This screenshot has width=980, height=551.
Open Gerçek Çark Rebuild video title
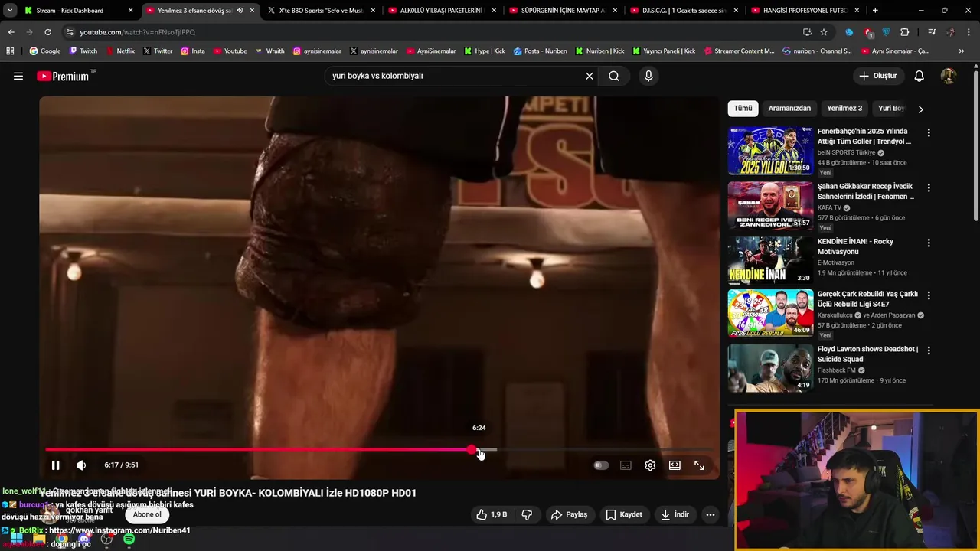pos(867,299)
